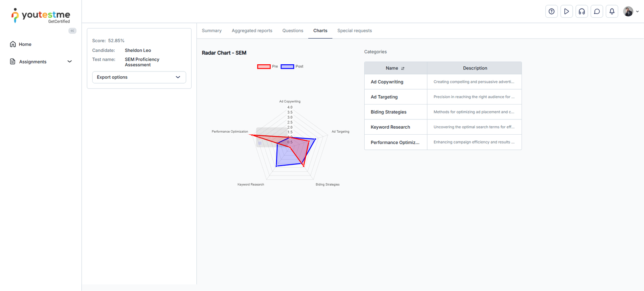Go to the Special requests tab
This screenshot has height=291, width=644.
(354, 31)
